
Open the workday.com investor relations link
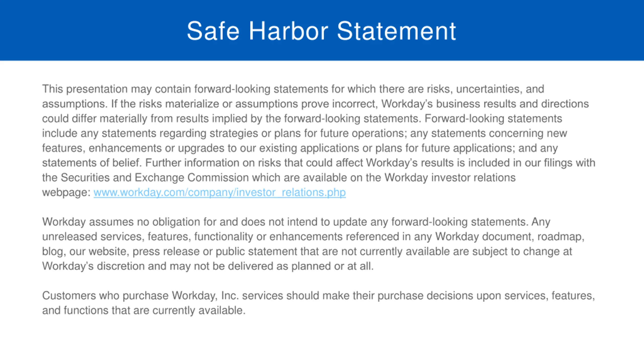click(x=219, y=193)
